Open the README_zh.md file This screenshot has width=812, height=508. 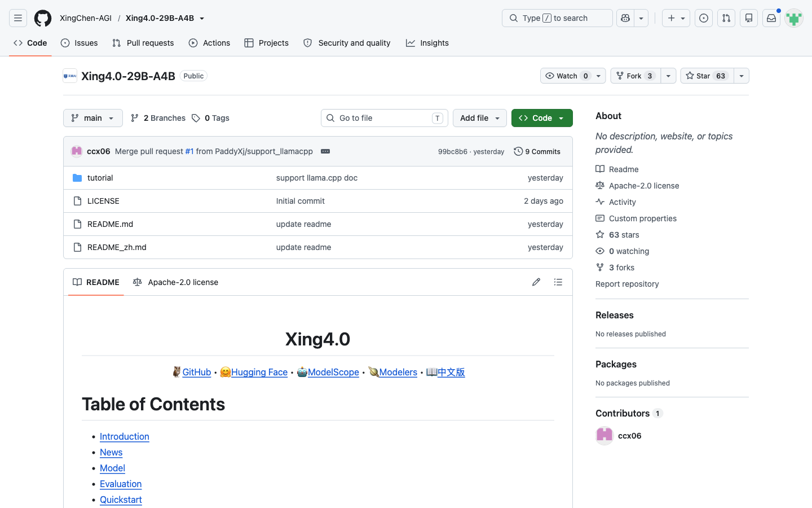click(x=117, y=247)
